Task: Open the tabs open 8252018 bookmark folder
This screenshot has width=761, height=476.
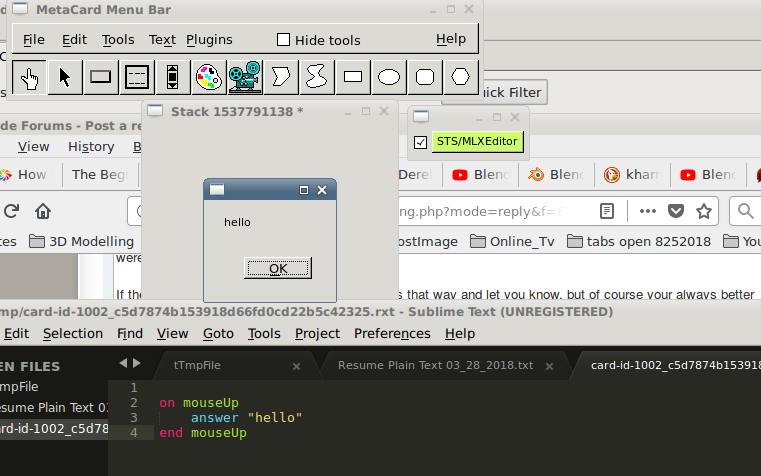Action: (x=639, y=241)
